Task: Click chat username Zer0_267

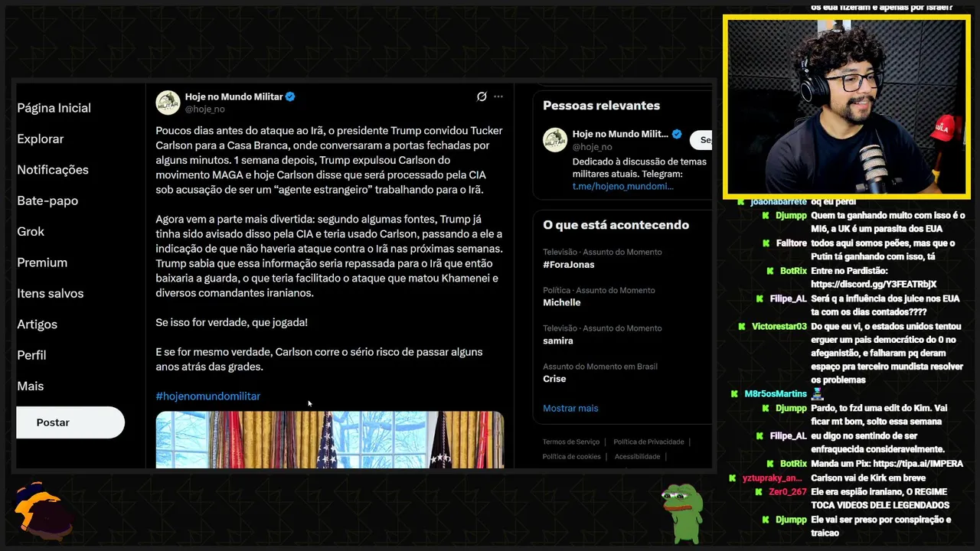Action: coord(788,492)
